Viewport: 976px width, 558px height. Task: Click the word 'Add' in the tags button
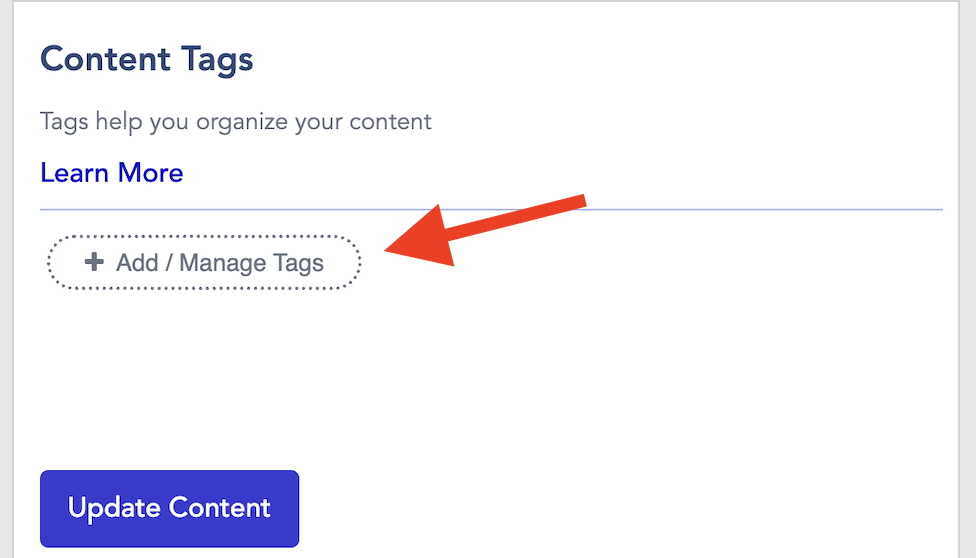[x=138, y=263]
